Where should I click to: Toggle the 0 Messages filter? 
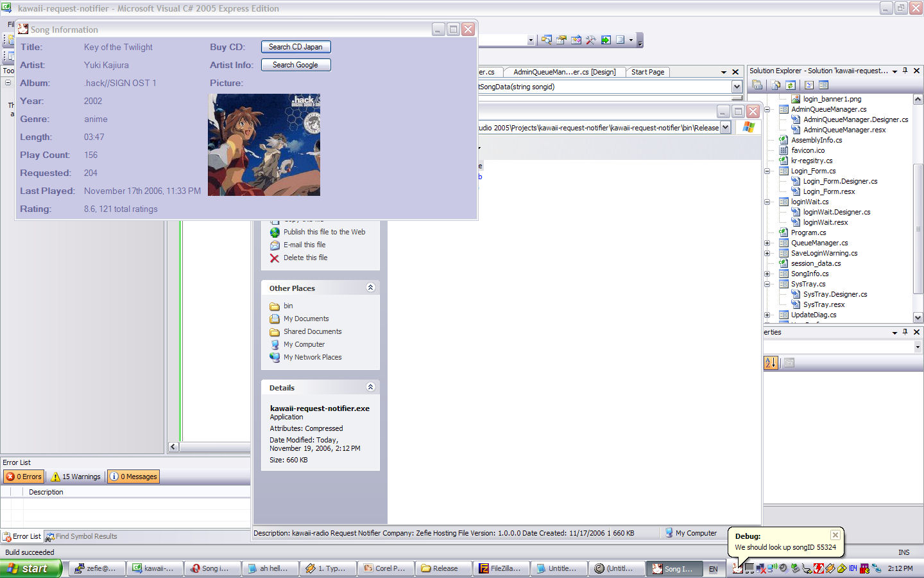pyautogui.click(x=133, y=477)
